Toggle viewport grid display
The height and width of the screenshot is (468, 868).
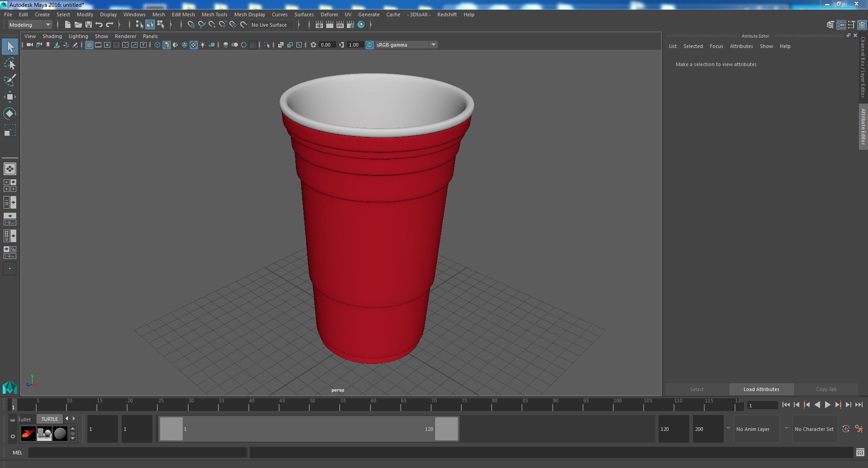pos(89,45)
